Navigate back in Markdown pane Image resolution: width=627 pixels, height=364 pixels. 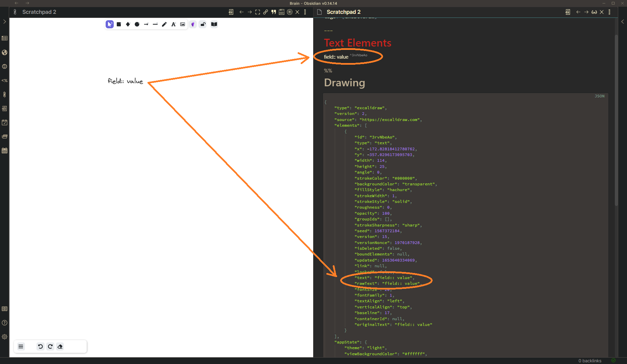[x=578, y=12]
